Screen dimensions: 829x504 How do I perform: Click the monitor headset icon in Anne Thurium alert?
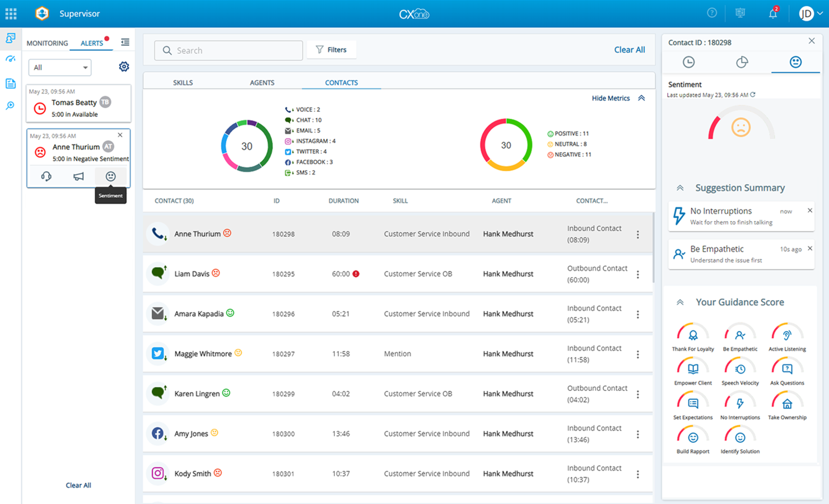pyautogui.click(x=46, y=176)
